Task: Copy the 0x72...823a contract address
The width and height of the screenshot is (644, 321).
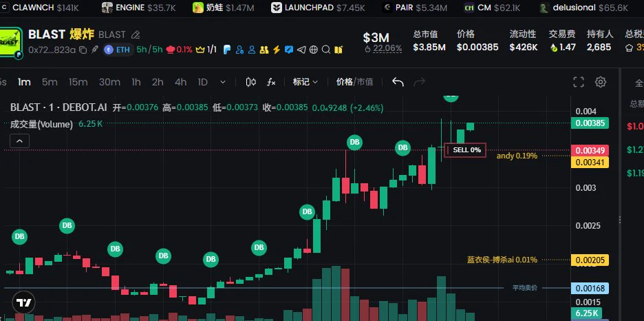Action: pos(83,50)
